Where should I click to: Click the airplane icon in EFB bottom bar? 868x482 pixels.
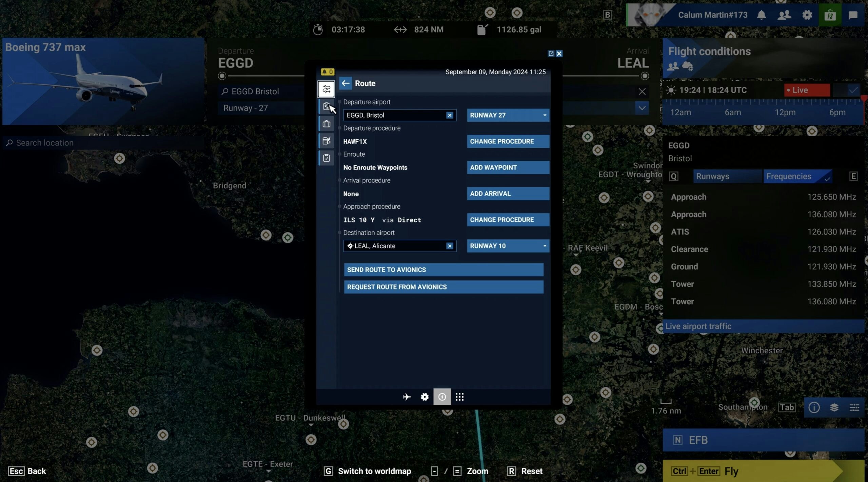point(407,397)
